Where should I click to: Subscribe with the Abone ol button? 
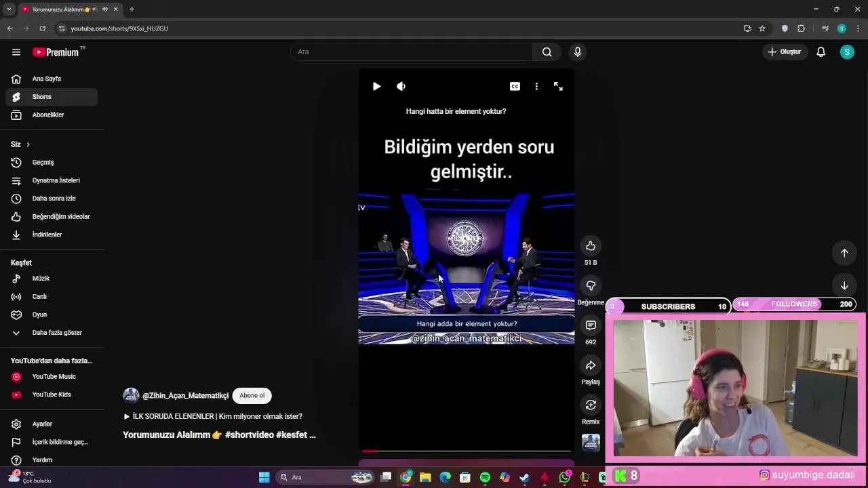pyautogui.click(x=252, y=396)
